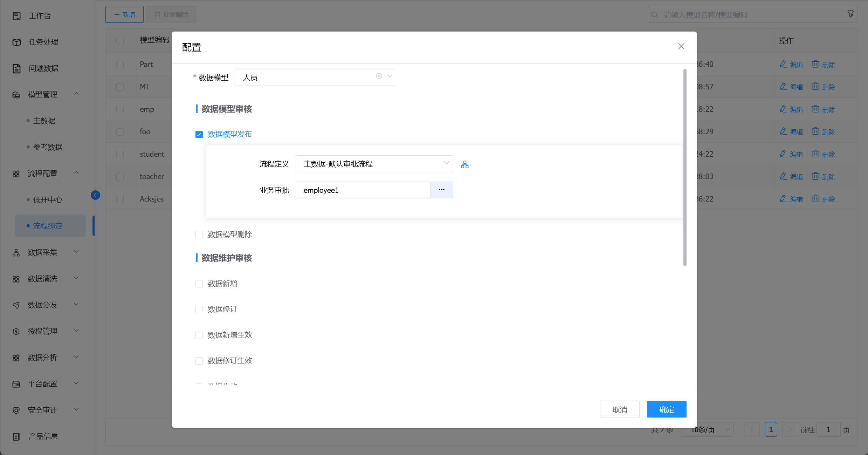Open the 低开中心 menu item
This screenshot has width=868, height=455.
click(48, 200)
